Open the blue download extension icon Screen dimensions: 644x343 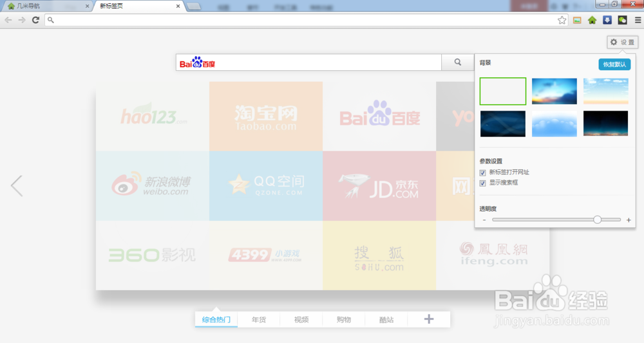point(607,20)
